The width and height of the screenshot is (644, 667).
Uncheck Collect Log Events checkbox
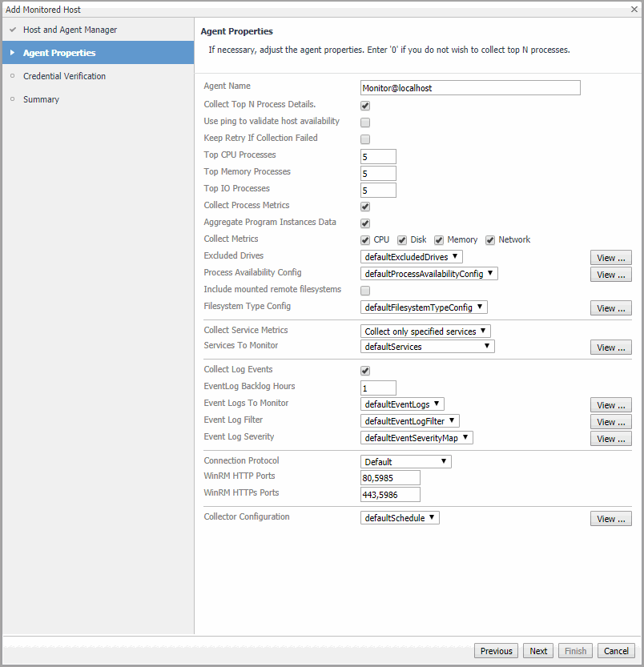(x=365, y=371)
